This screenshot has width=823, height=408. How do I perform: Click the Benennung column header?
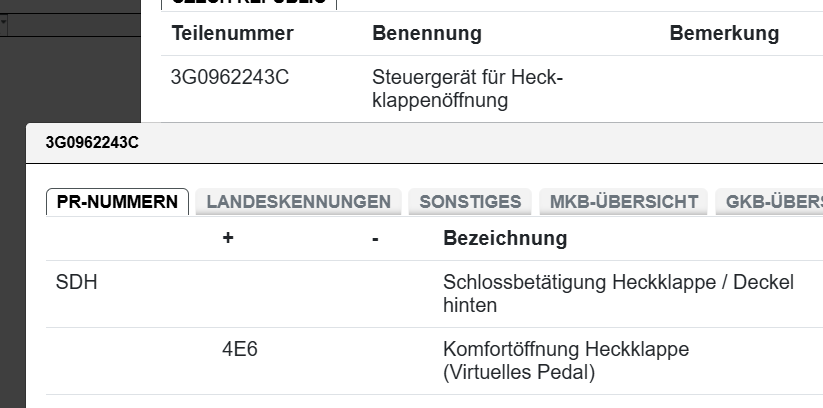(x=426, y=34)
